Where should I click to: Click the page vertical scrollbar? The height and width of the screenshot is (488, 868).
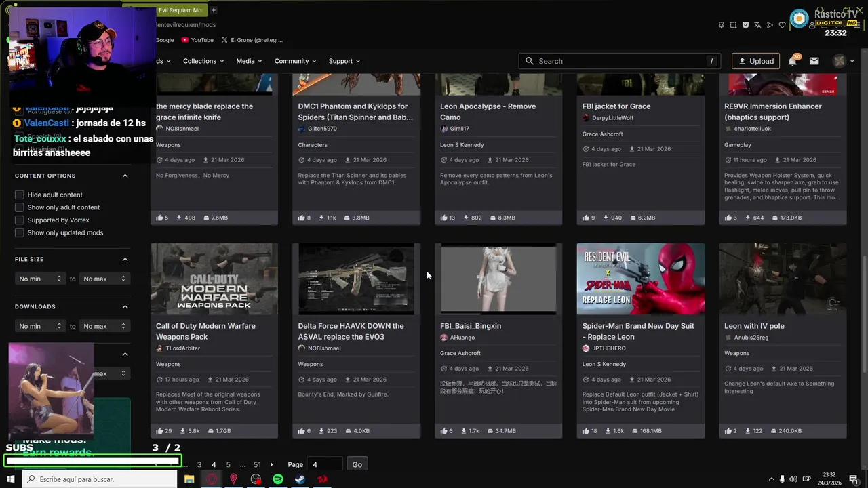coord(864,313)
